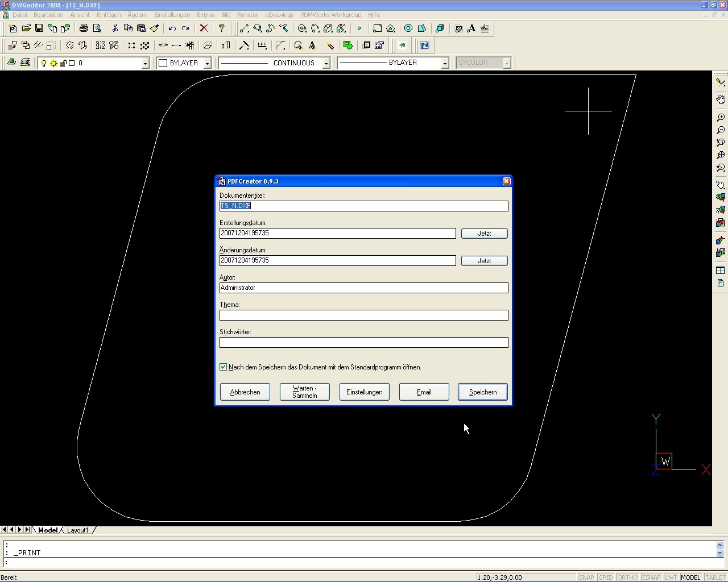
Task: Click the Warten - Sammeln button
Action: pyautogui.click(x=305, y=392)
